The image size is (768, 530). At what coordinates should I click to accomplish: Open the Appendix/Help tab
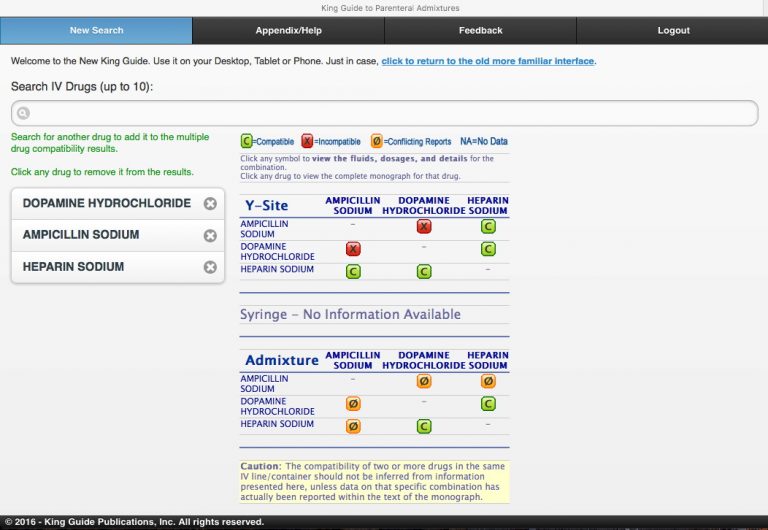[288, 30]
